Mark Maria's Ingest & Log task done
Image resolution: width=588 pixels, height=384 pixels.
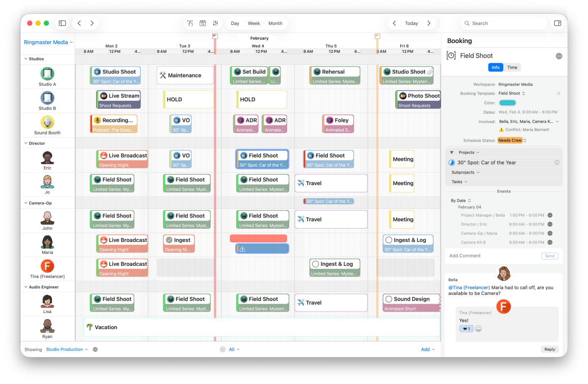coord(389,240)
